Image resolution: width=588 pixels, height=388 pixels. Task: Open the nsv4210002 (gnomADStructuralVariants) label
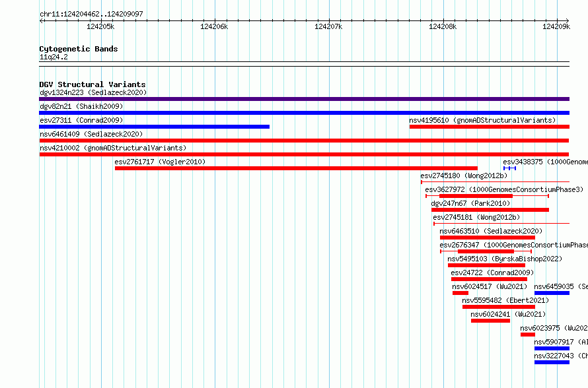[x=113, y=148]
